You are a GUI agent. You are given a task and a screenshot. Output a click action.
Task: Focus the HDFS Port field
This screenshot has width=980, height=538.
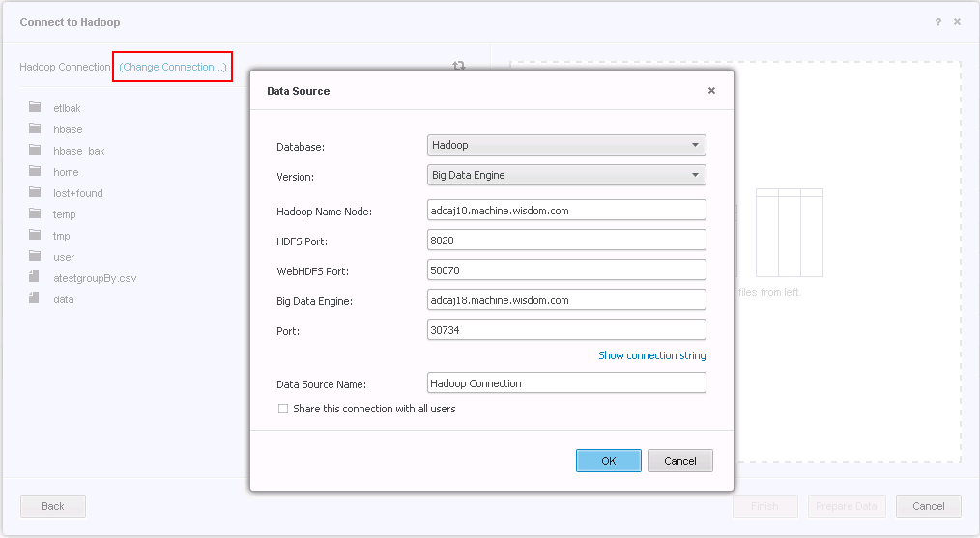coord(566,240)
